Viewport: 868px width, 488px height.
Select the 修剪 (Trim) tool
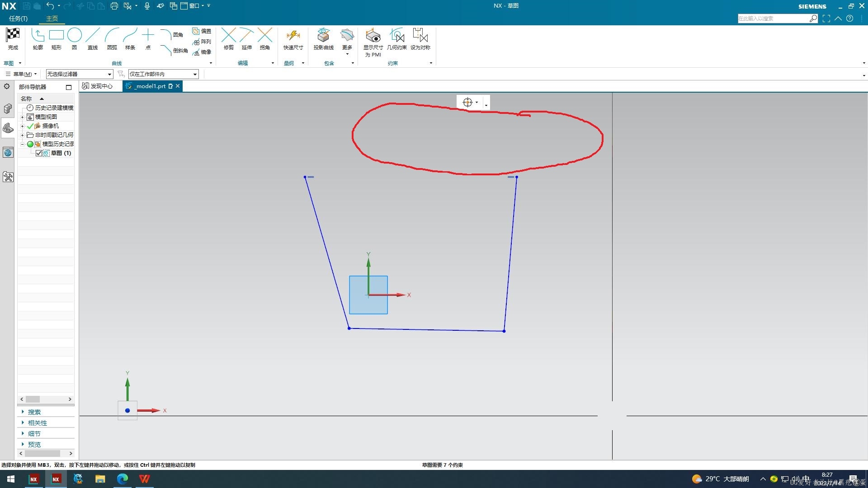coord(229,39)
